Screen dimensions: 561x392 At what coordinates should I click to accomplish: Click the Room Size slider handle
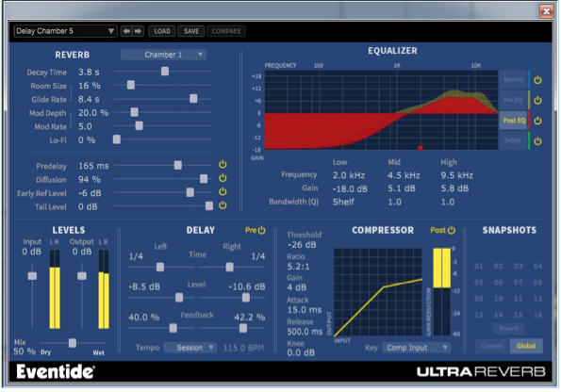[131, 85]
